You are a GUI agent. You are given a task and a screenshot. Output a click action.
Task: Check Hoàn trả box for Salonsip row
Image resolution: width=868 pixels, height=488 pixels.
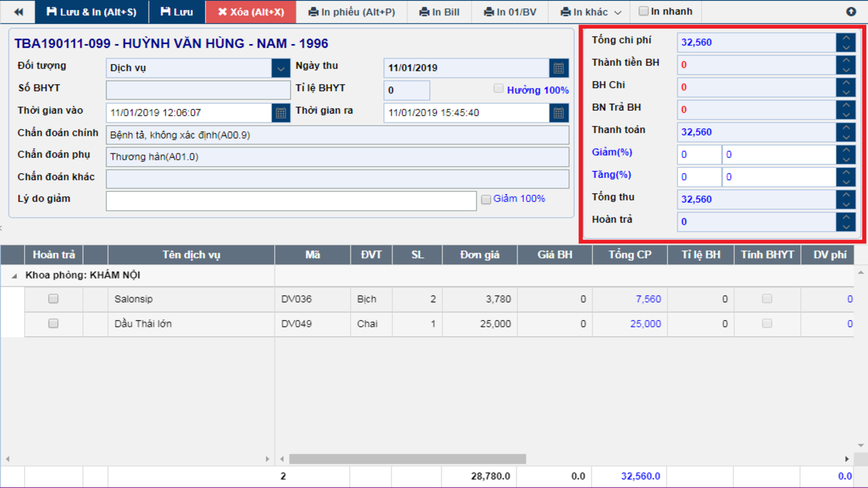coord(53,299)
